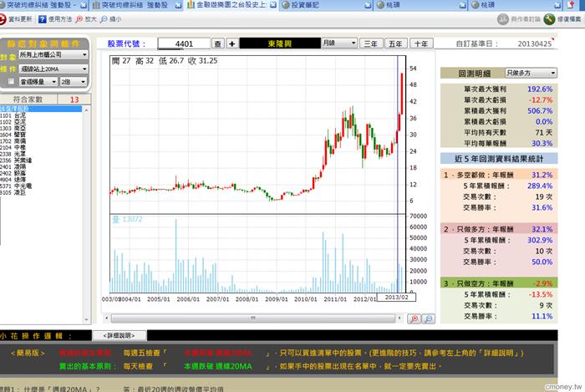Click the -12.7% 單次最大虧損 value

pos(540,100)
